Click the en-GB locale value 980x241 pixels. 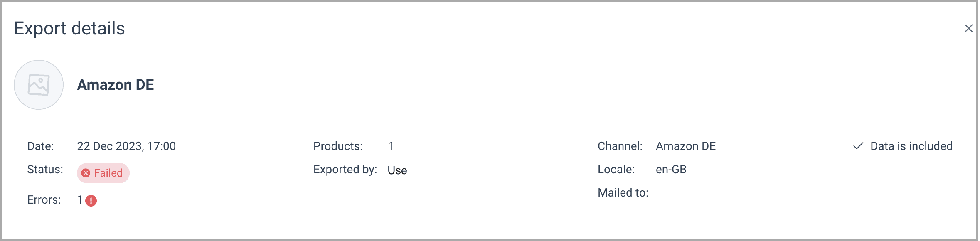(671, 170)
